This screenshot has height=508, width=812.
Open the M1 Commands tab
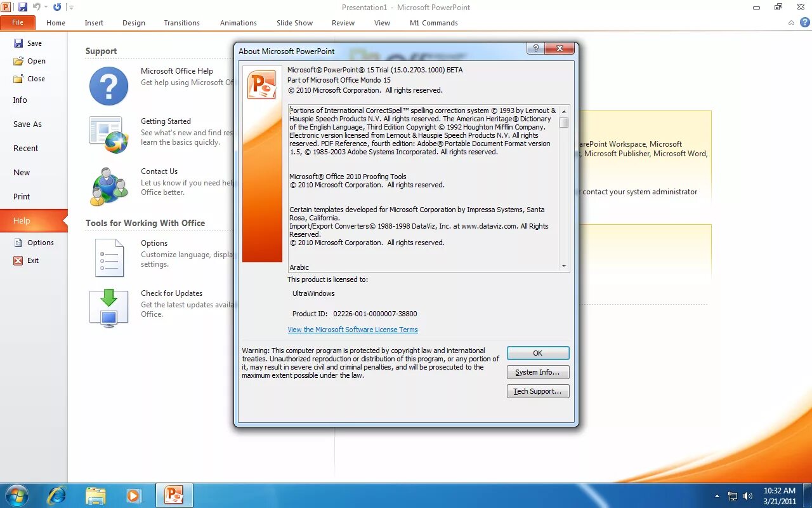434,23
